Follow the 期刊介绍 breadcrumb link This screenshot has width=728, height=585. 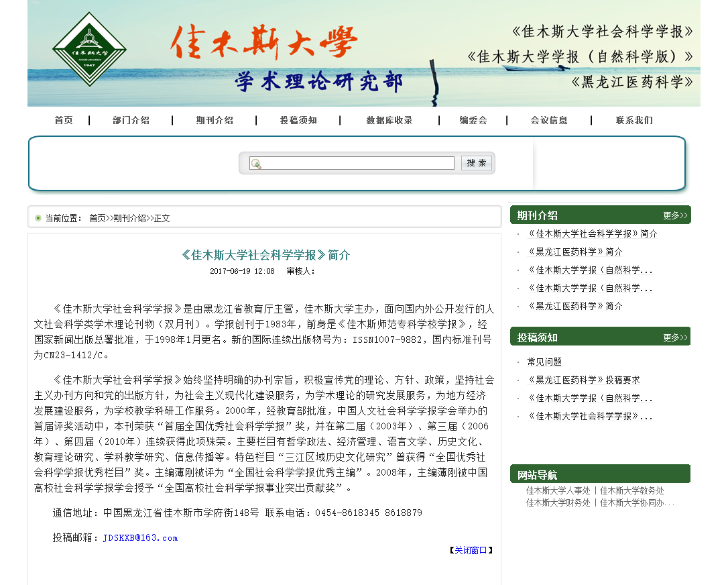pos(129,219)
